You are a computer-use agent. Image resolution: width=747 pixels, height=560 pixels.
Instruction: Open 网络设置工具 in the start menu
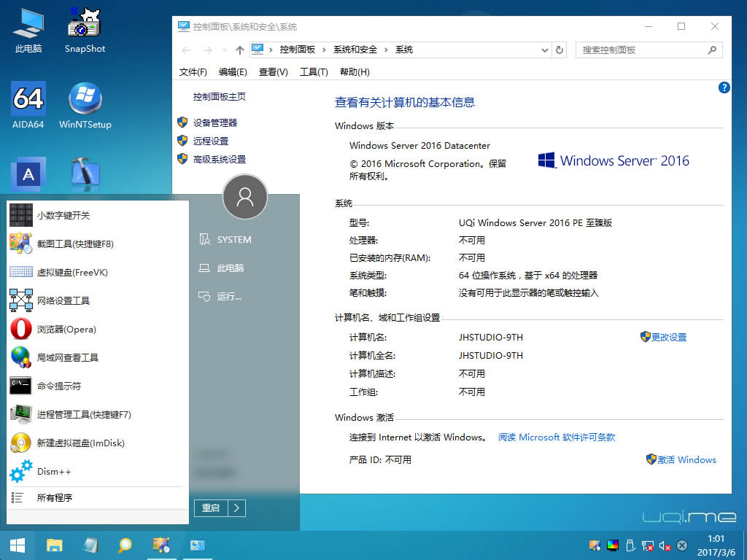click(x=98, y=300)
